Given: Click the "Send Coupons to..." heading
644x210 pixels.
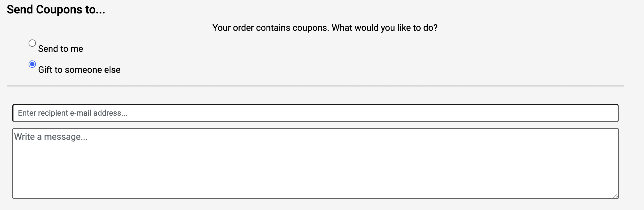Looking at the screenshot, I should (56, 10).
